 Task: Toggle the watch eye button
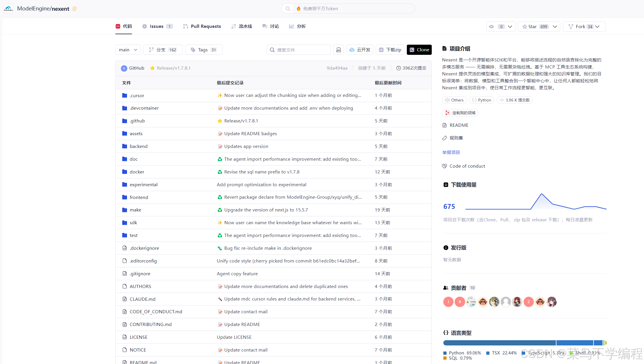click(492, 27)
